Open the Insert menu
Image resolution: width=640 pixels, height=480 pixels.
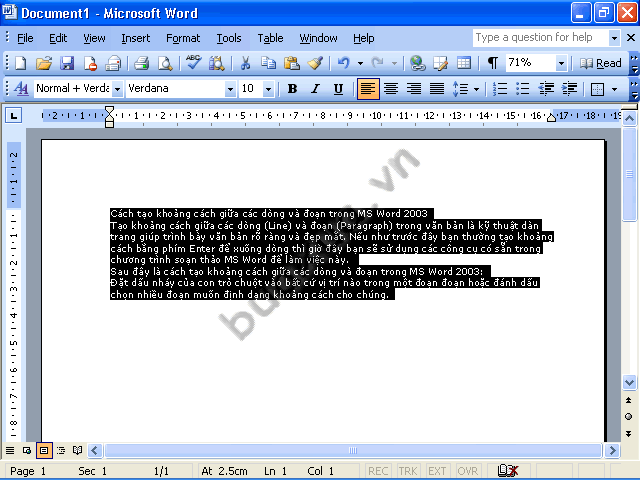click(x=136, y=38)
